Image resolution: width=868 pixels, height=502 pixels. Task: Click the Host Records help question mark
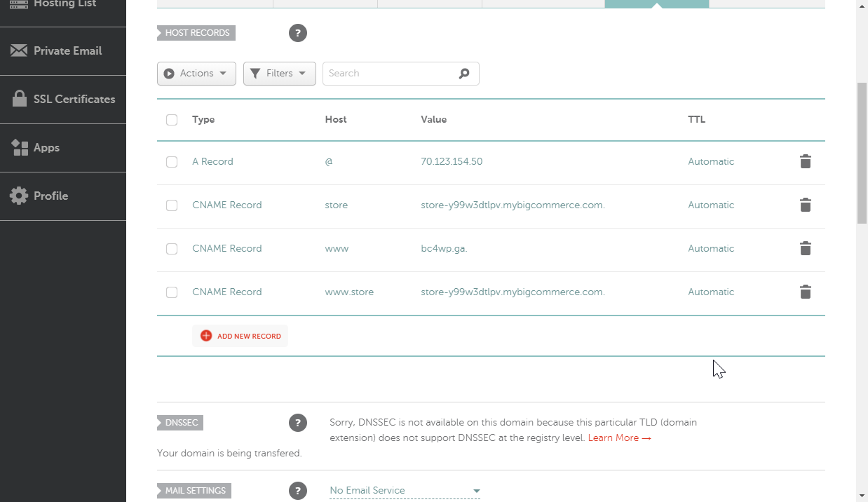298,33
